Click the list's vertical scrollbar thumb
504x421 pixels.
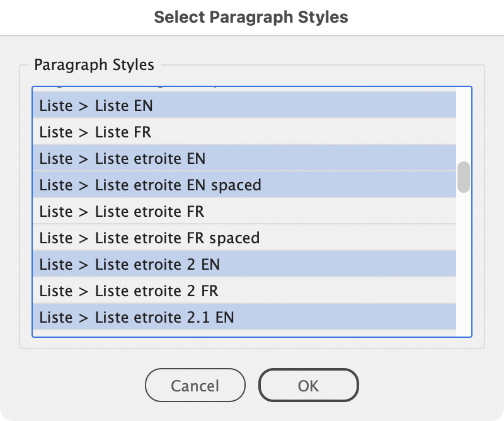(x=464, y=177)
